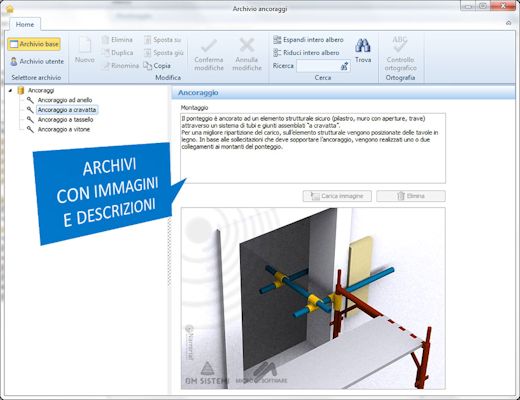Open the Home ribbon tab
This screenshot has height=400, width=520.
pos(25,24)
